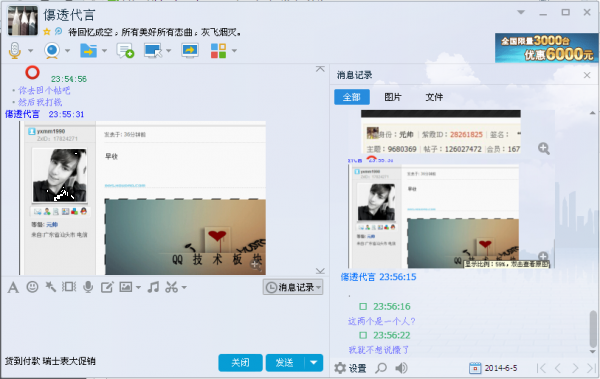Open the emoji smiley picker

click(32, 287)
